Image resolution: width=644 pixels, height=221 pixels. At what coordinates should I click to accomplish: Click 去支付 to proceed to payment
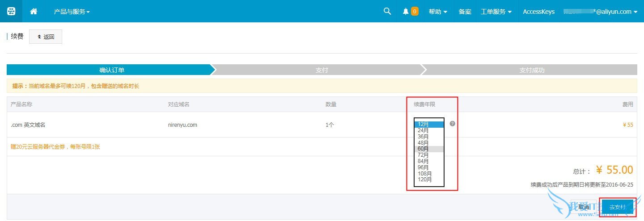point(617,207)
